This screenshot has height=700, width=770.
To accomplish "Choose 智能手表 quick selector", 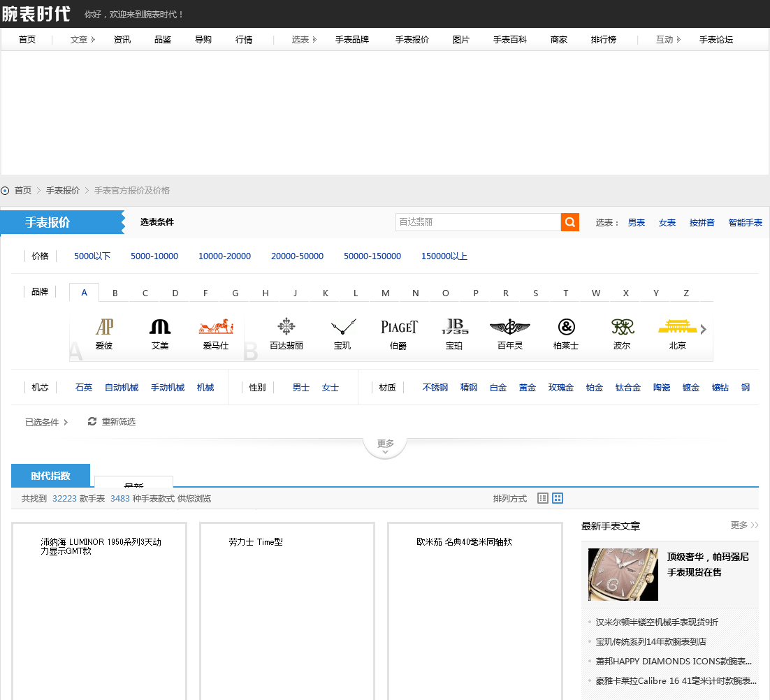I will 745,222.
